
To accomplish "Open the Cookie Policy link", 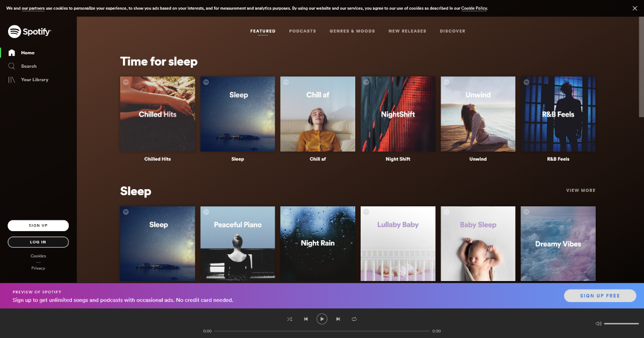I will tap(474, 9).
